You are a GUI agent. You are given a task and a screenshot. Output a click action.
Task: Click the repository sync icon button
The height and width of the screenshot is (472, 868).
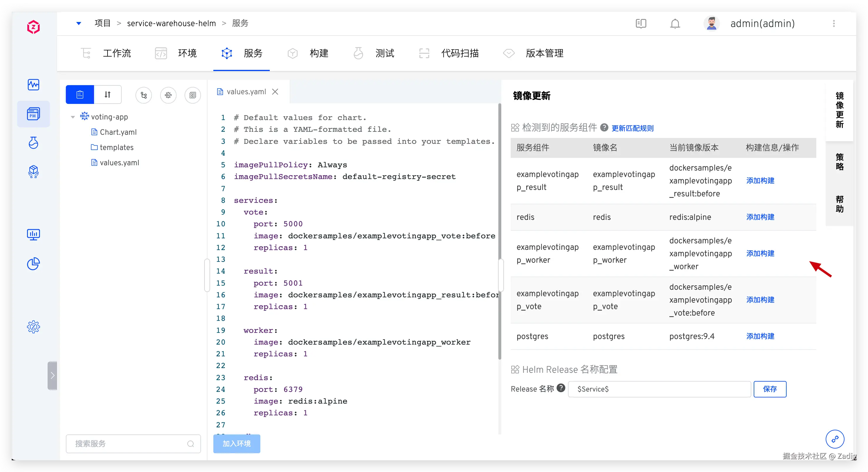[x=144, y=95]
